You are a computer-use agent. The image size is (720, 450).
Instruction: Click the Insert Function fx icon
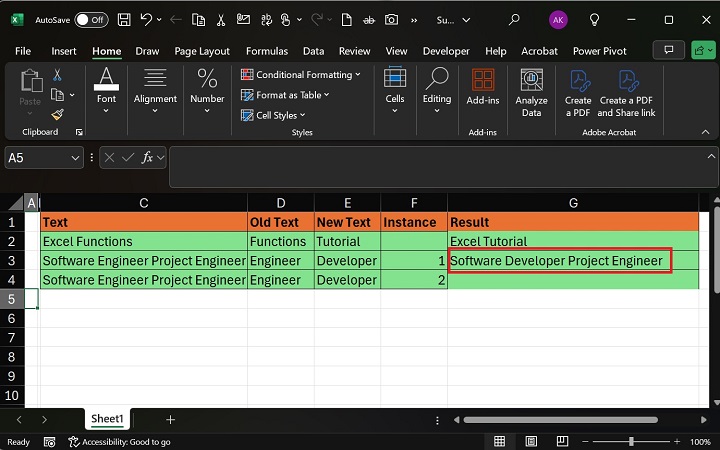(x=148, y=158)
